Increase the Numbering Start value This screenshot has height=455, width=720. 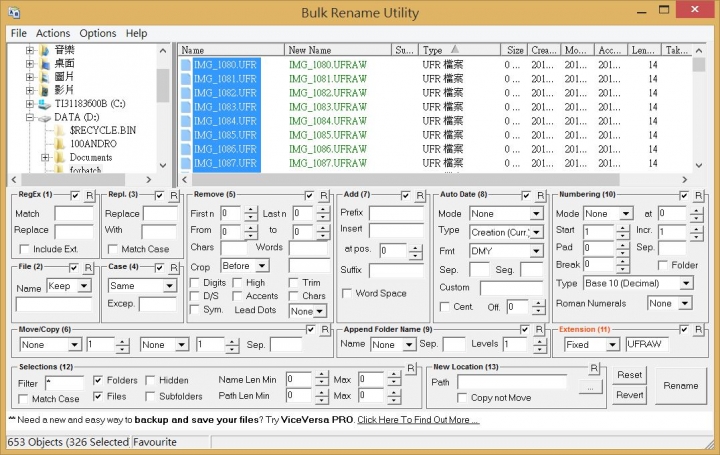click(x=623, y=229)
